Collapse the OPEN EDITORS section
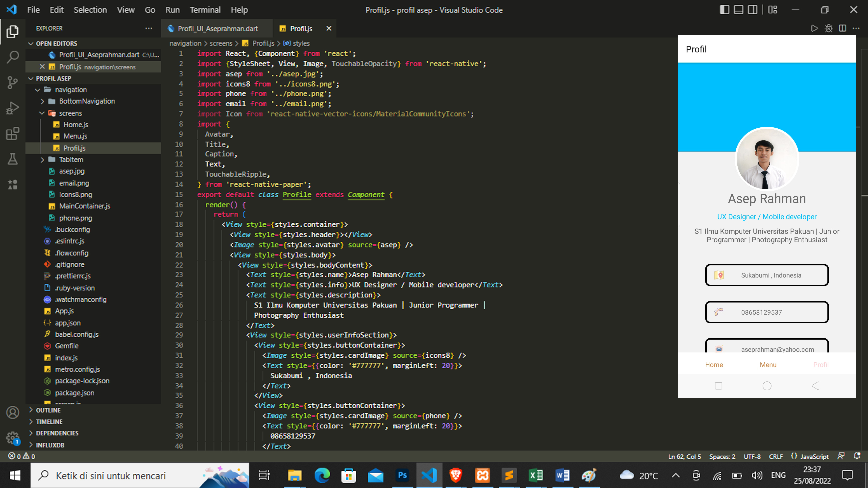868x488 pixels. tap(31, 43)
